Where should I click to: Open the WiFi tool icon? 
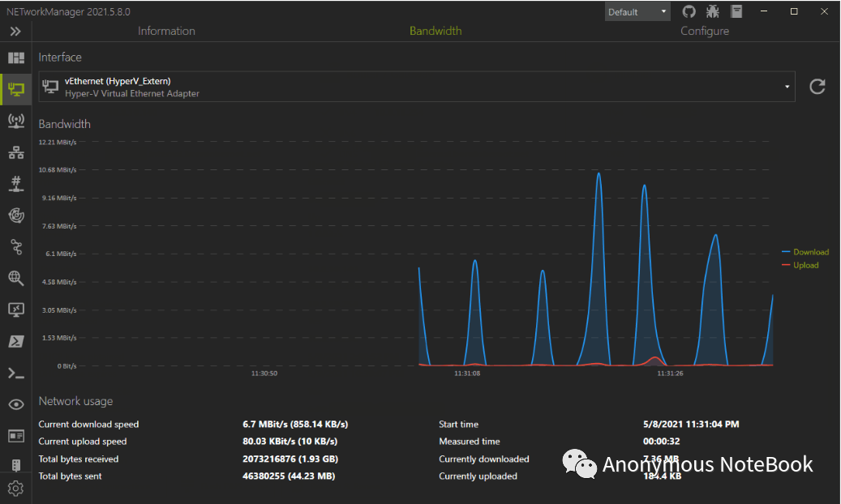(16, 122)
